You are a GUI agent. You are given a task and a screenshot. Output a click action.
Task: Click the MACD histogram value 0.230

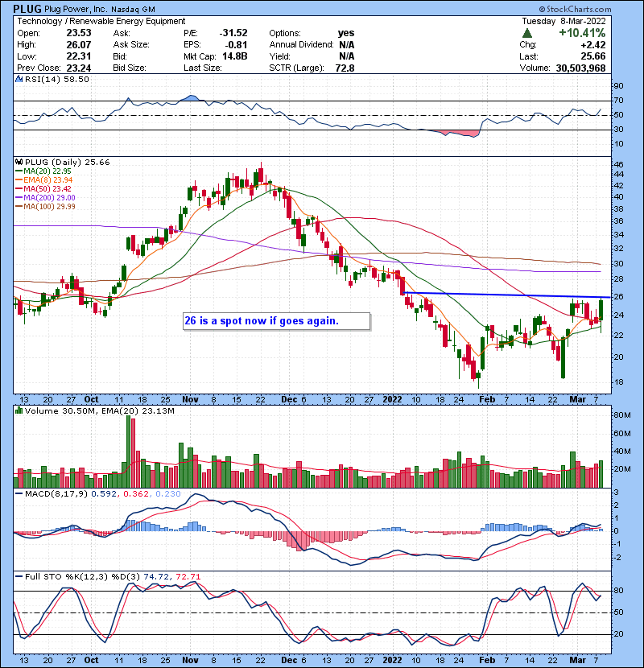coord(168,494)
